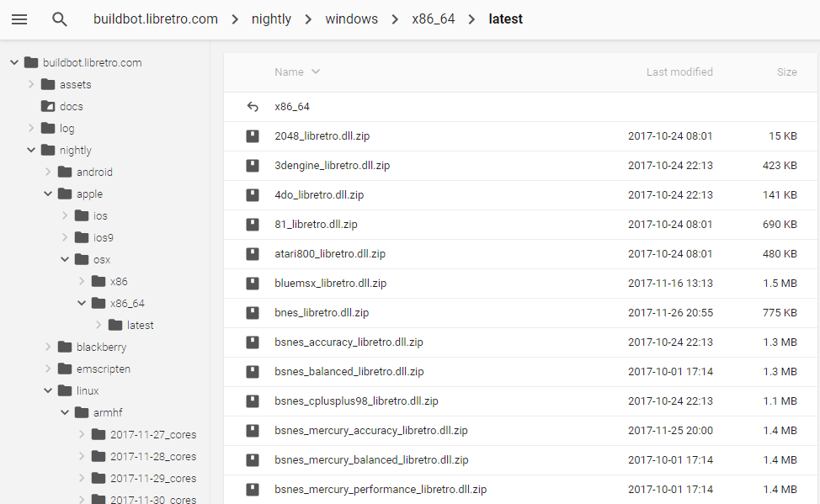Click the 1.1 MB size value
The image size is (820, 504).
tap(780, 401)
